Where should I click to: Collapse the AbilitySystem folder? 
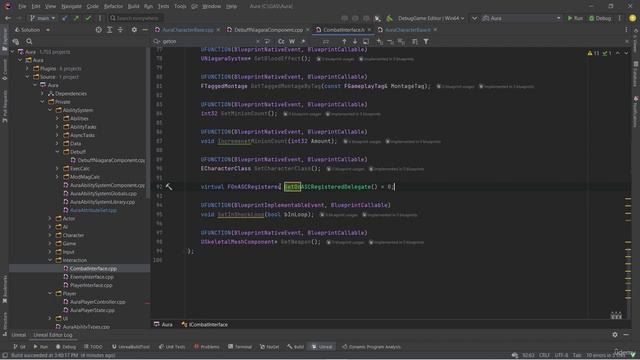point(50,110)
